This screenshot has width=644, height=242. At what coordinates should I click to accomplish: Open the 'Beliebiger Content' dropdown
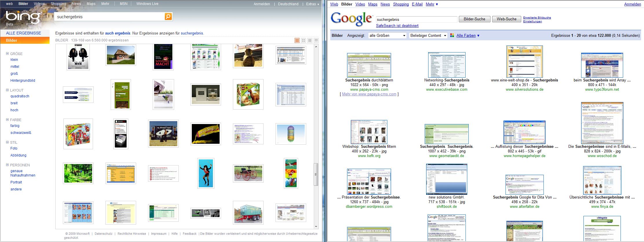pyautogui.click(x=428, y=35)
